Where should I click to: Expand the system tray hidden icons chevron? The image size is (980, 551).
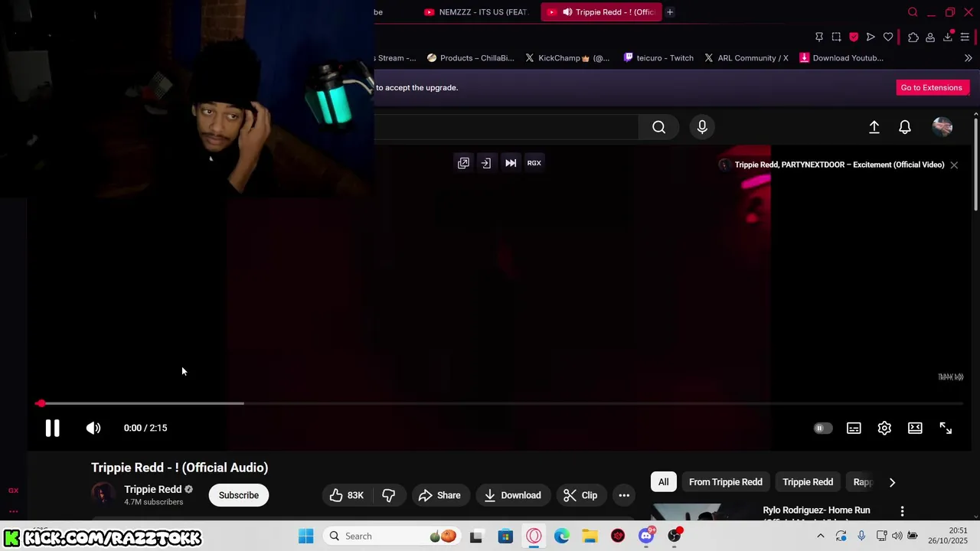[x=820, y=536]
